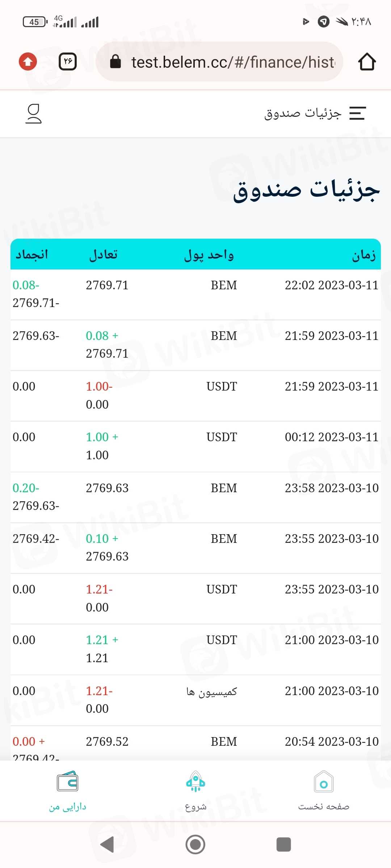Click the تعادل column header
Viewport: 391px width, 868px height.
[x=104, y=255]
